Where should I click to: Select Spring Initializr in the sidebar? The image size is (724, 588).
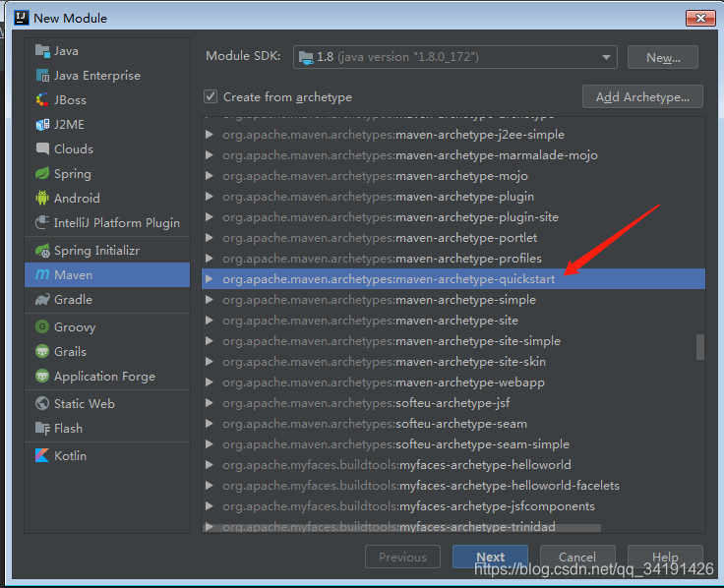click(107, 250)
